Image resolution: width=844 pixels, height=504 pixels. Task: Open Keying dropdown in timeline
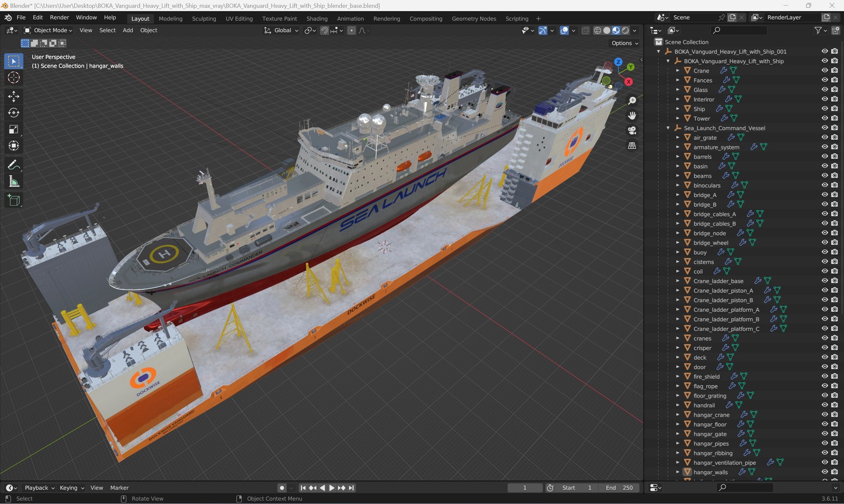click(72, 488)
